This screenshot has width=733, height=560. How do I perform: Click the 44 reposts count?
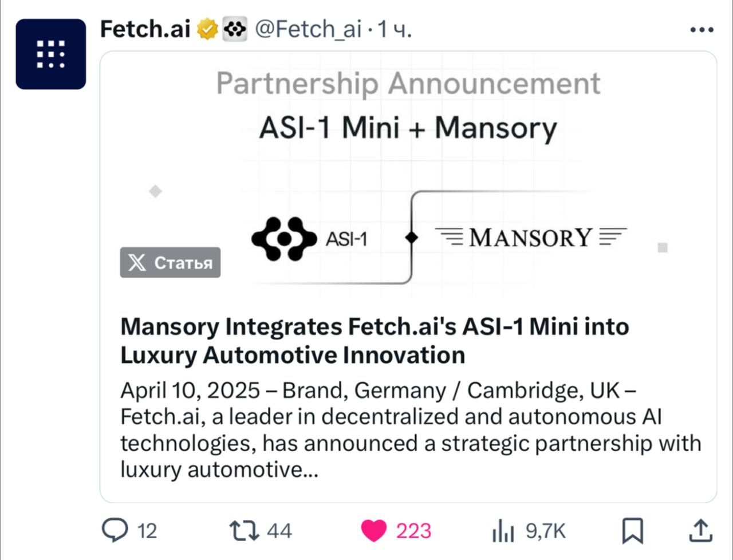279,531
